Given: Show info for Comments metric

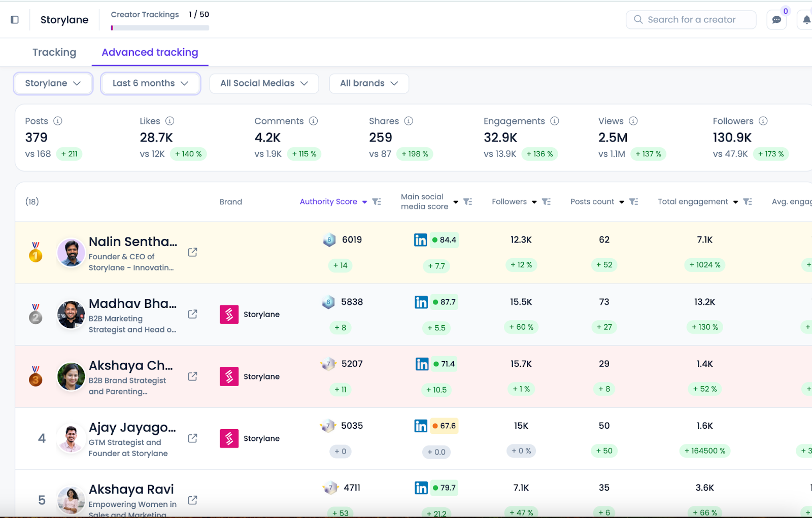Looking at the screenshot, I should [314, 121].
